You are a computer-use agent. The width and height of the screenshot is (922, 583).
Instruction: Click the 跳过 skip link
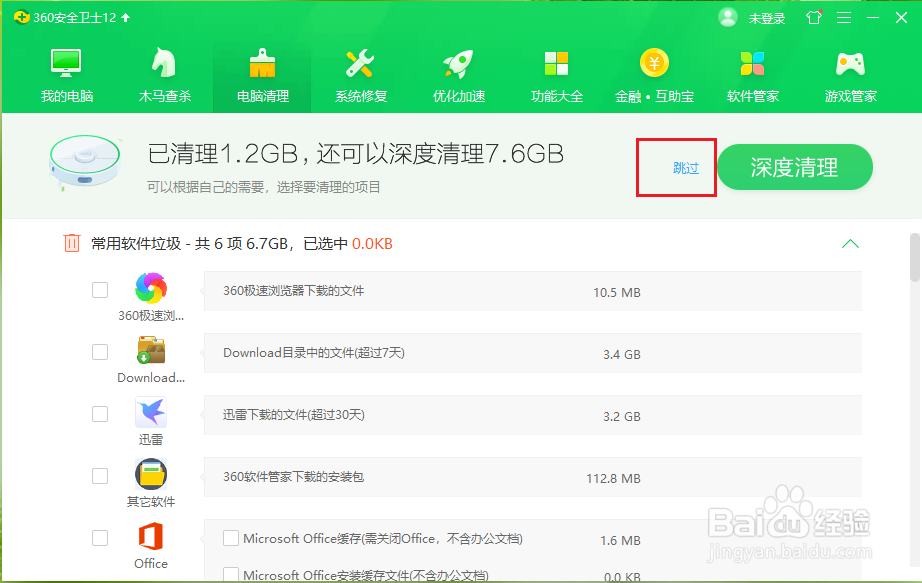tap(676, 167)
